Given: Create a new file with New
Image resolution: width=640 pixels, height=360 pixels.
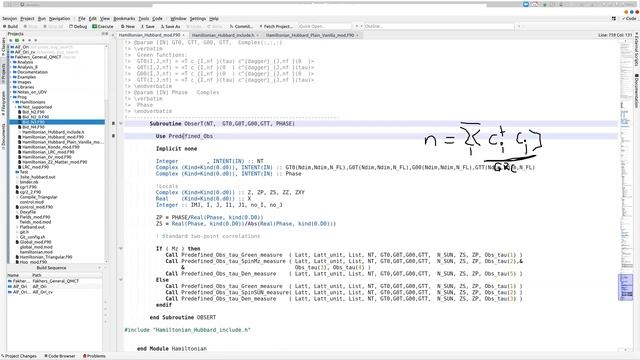Looking at the screenshot, I should click(128, 27).
